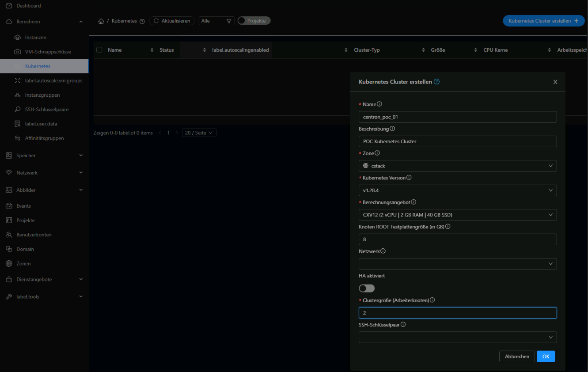
Task: Click the Clustergröße input field
Action: click(458, 313)
